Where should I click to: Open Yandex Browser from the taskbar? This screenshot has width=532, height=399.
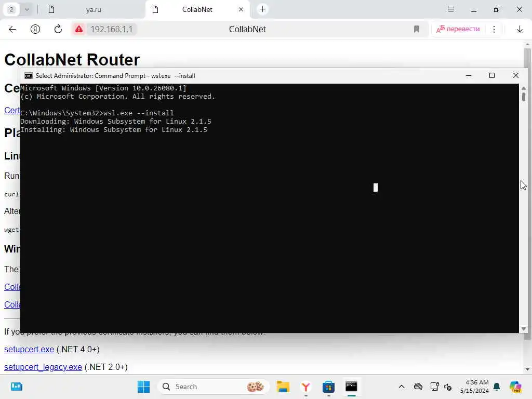305,387
